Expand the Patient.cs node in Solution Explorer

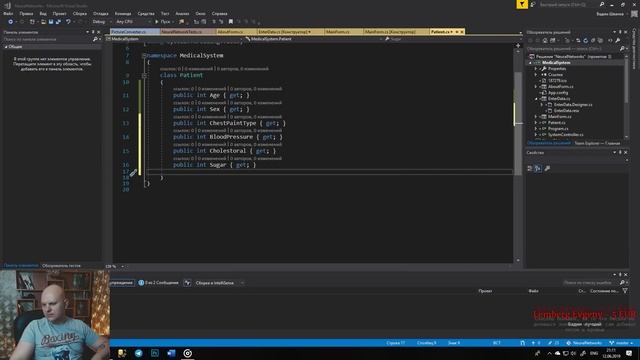pos(536,122)
